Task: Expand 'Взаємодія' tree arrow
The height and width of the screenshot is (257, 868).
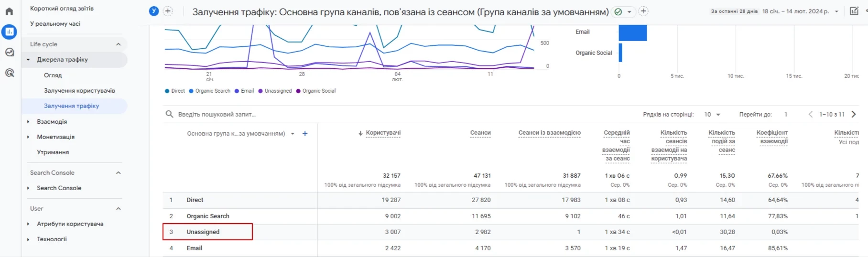Action: [x=28, y=122]
